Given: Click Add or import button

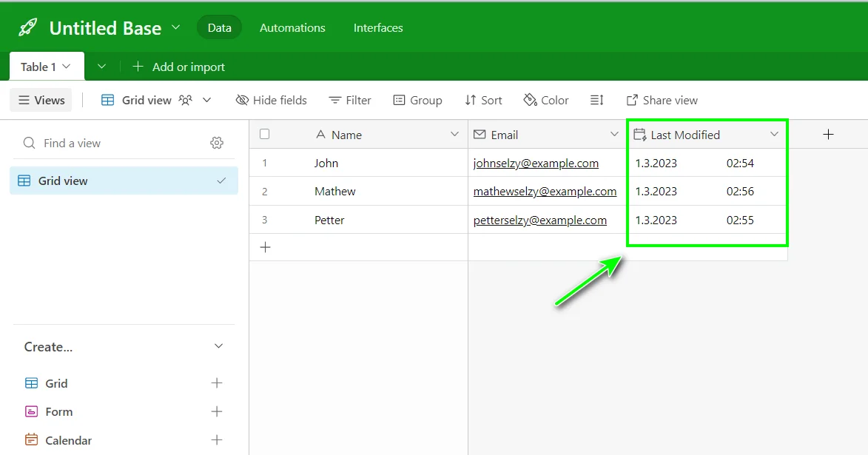Looking at the screenshot, I should point(178,67).
